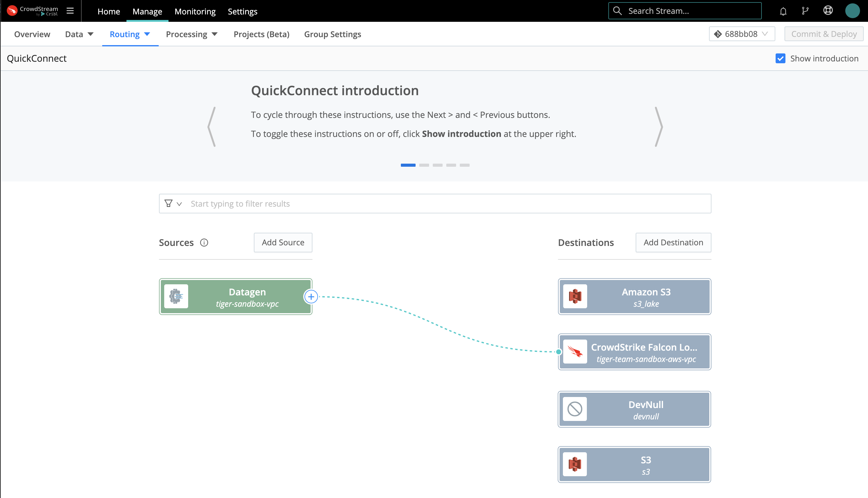Click the notification bell icon
The height and width of the screenshot is (498, 868).
tap(783, 11)
